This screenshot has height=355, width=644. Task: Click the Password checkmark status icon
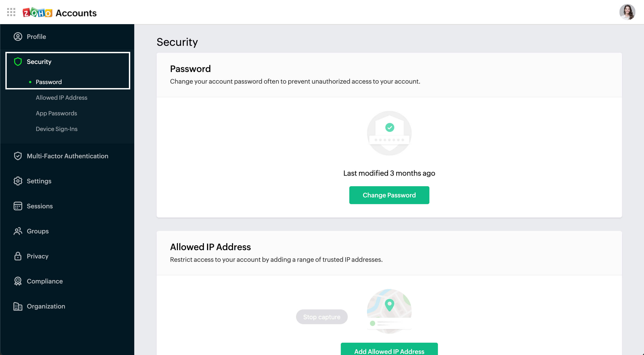tap(389, 127)
